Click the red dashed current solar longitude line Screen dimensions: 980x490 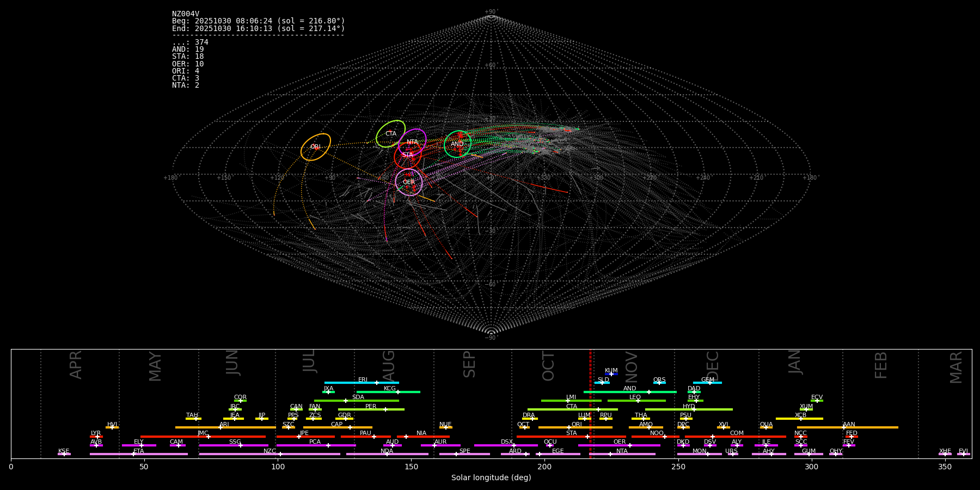[x=590, y=403]
